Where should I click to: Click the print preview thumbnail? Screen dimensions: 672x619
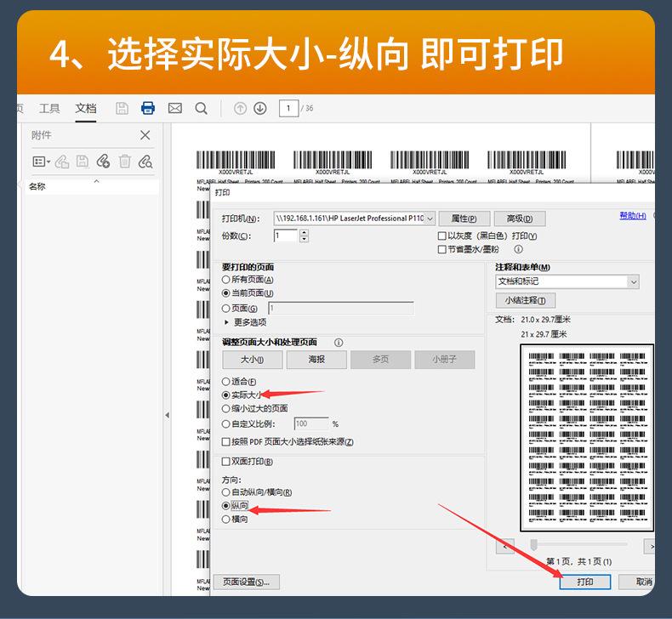587,438
